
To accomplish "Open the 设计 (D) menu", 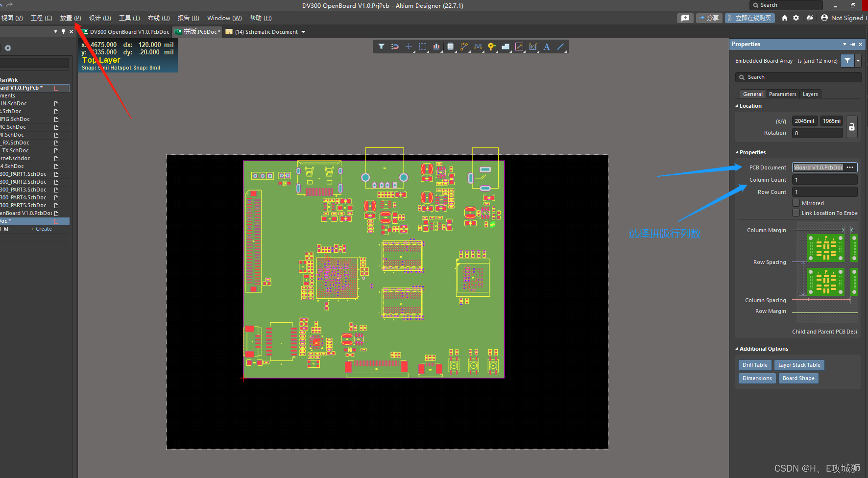I will [100, 18].
